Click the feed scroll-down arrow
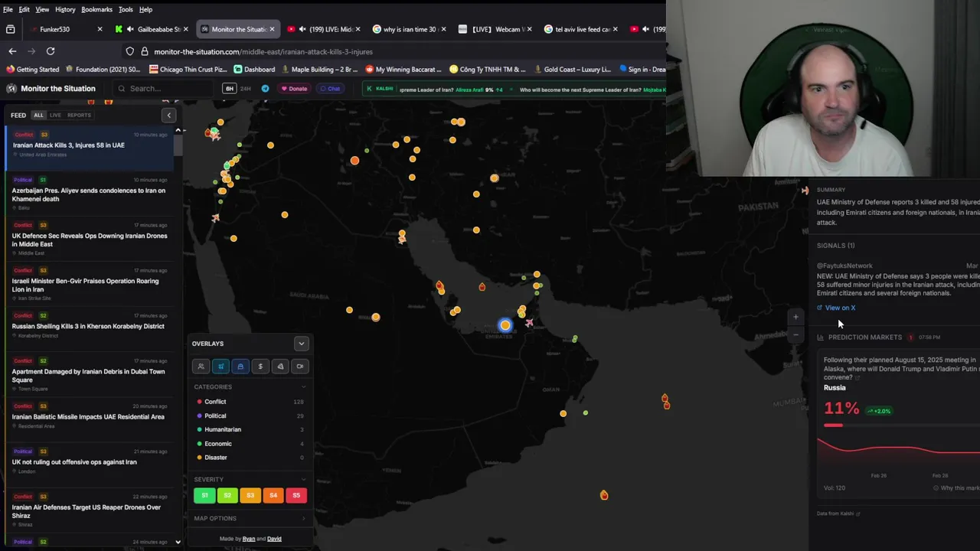This screenshot has width=980, height=551. (178, 542)
